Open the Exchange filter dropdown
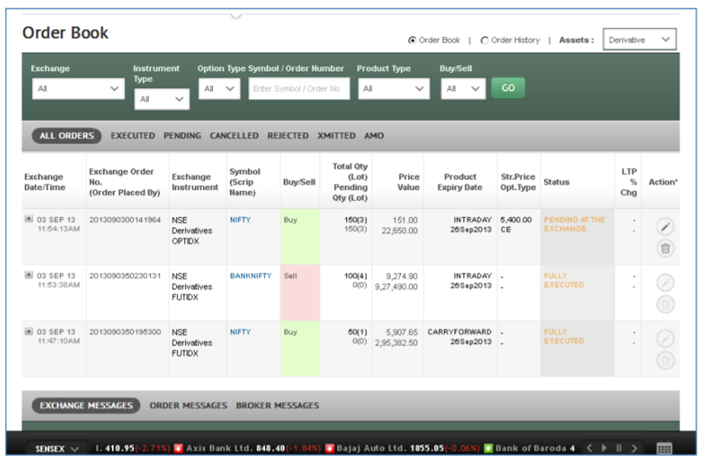The image size is (702, 463). [x=78, y=89]
